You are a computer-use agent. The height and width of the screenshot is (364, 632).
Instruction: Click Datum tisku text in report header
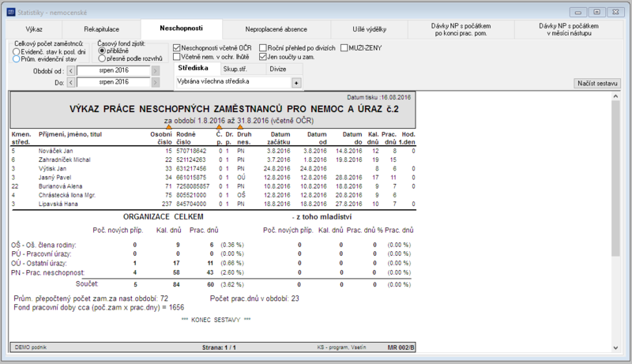379,97
